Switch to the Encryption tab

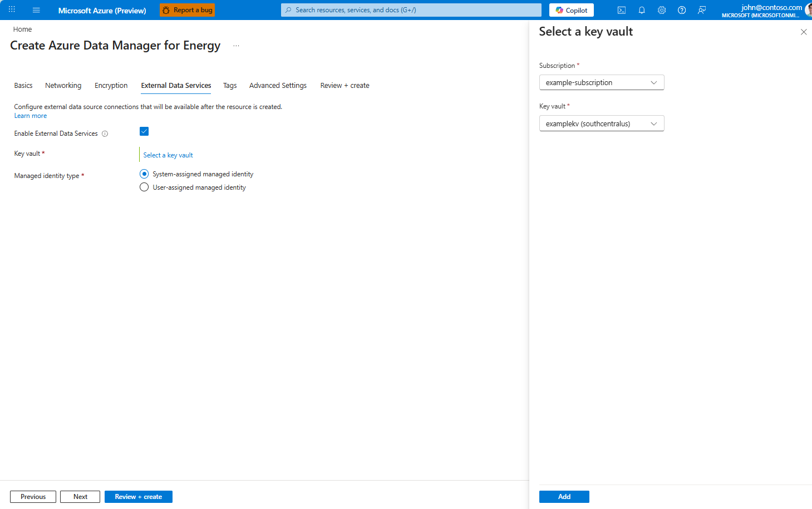(x=111, y=85)
